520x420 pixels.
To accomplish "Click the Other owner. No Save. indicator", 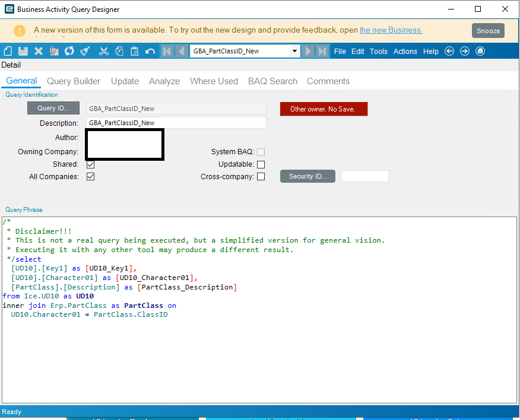I will pos(324,109).
